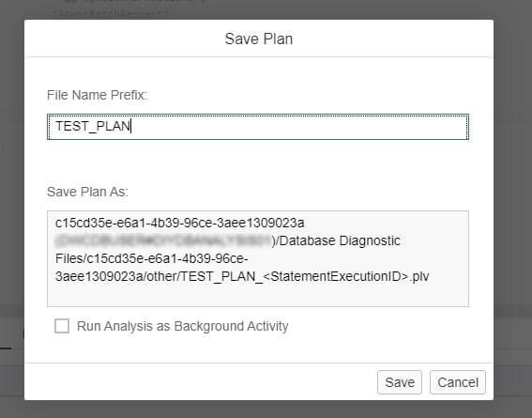Enable Run Analysis as Background Activity checkbox
532x418 pixels.
[x=62, y=326]
